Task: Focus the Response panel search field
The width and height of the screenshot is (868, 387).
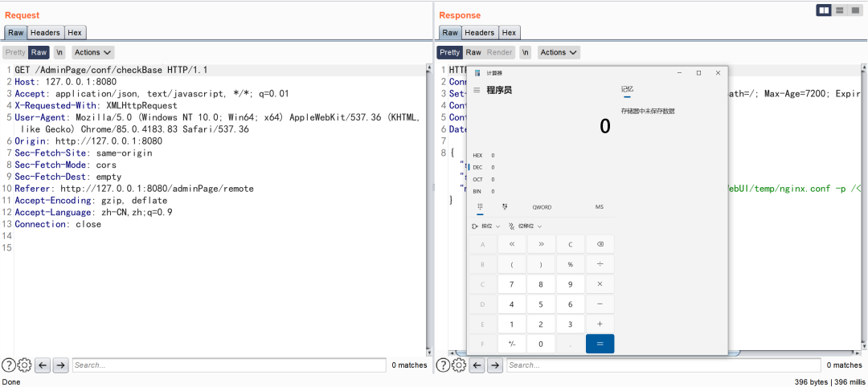Action: pos(664,365)
